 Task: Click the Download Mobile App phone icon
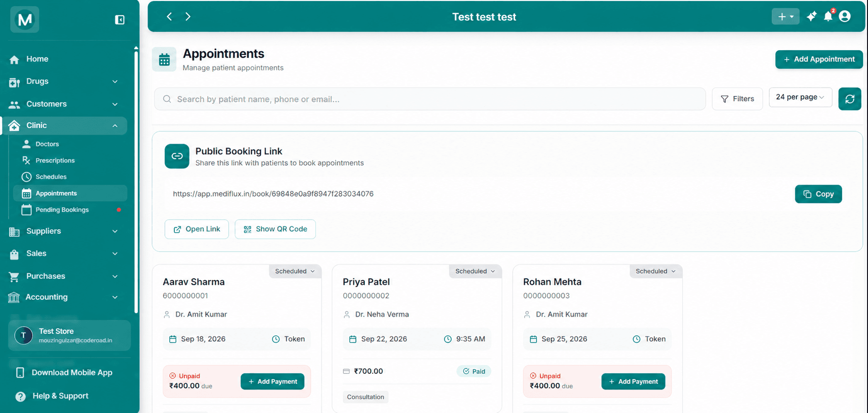[20, 372]
